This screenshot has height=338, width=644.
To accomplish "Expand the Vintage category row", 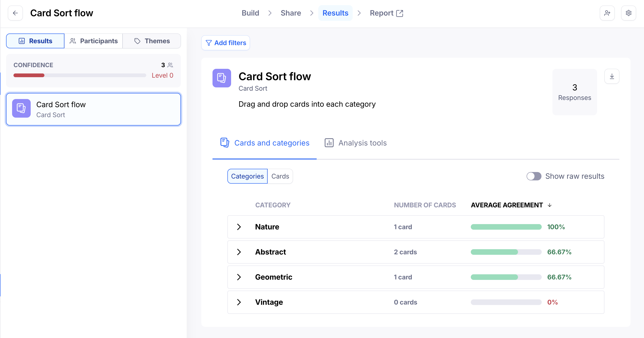I will click(x=239, y=302).
